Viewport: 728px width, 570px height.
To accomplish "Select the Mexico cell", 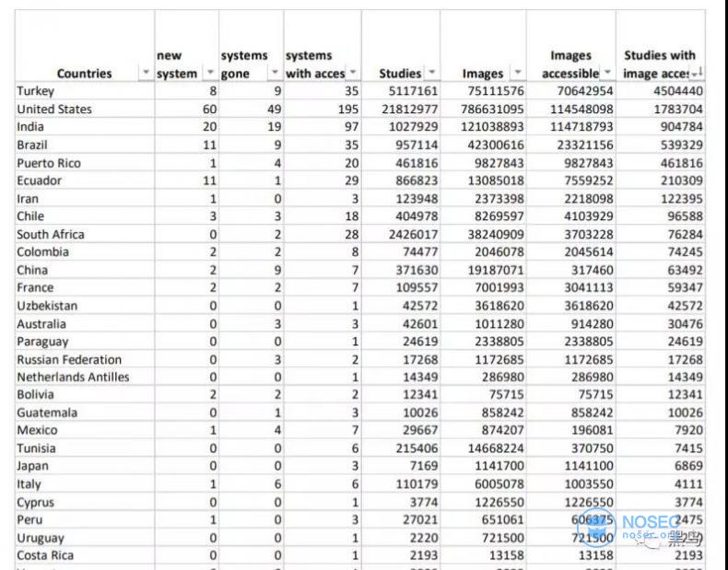I will 85,430.
